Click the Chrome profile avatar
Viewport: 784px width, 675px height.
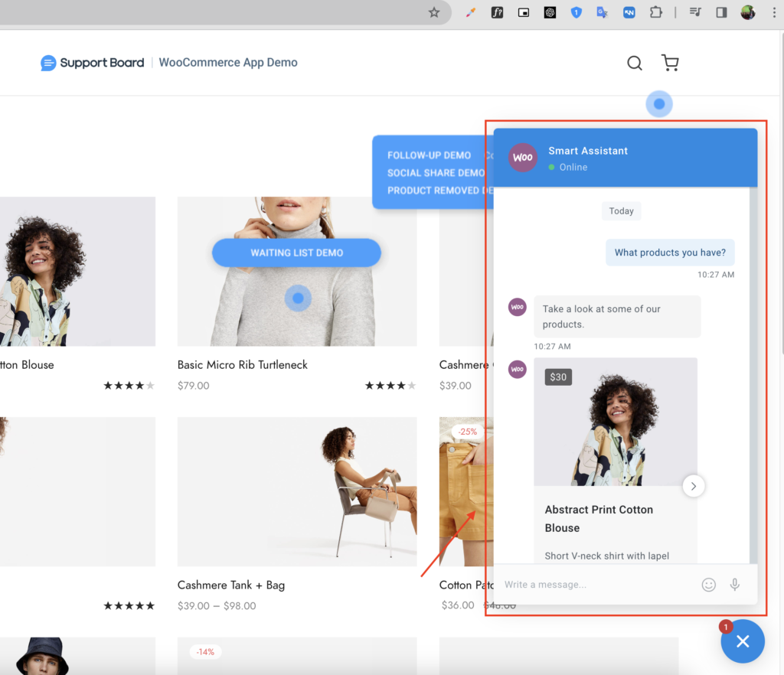click(746, 12)
